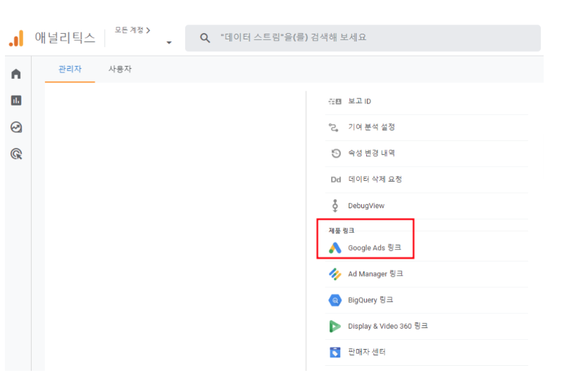Click the 애널리틱스 title text

65,38
